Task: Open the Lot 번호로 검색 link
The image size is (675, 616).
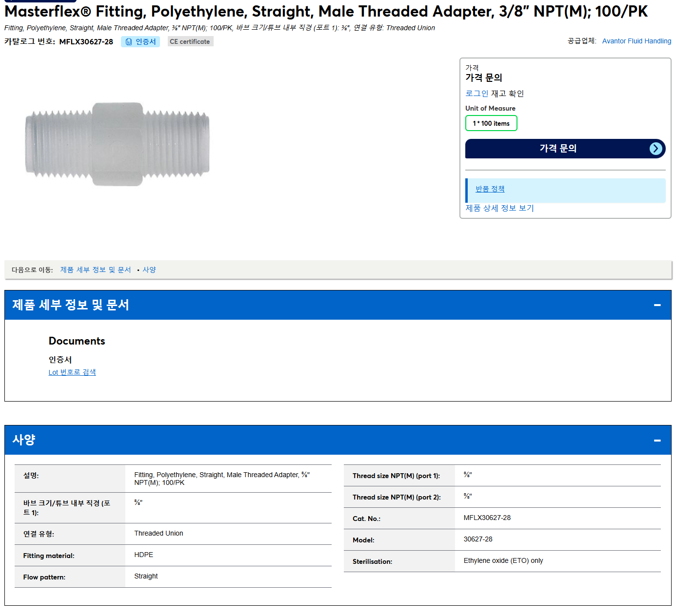Action: [x=72, y=372]
